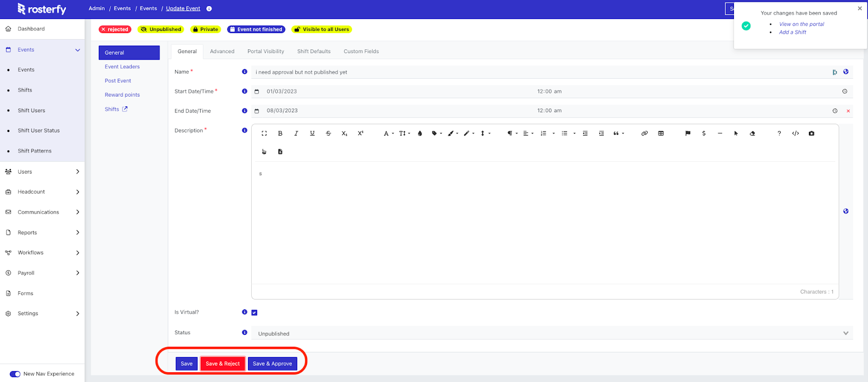The image size is (868, 382).
Task: Expand the Communications sidebar menu
Action: tap(78, 212)
